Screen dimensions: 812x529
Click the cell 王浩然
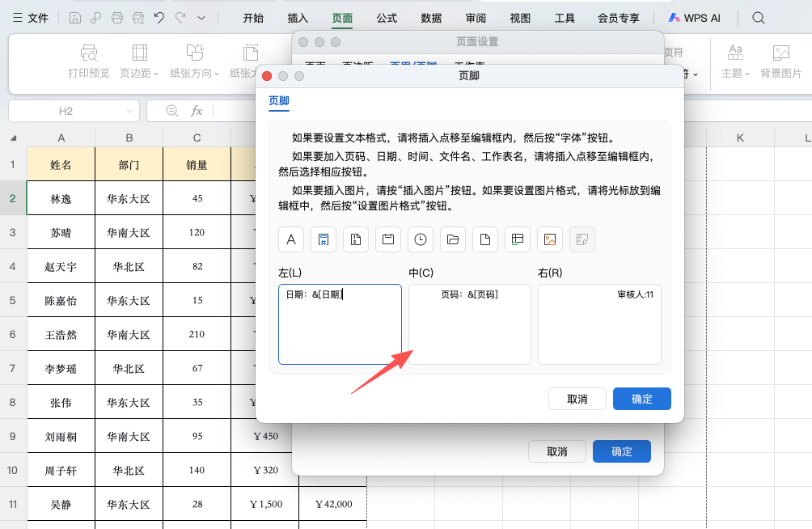tap(61, 335)
